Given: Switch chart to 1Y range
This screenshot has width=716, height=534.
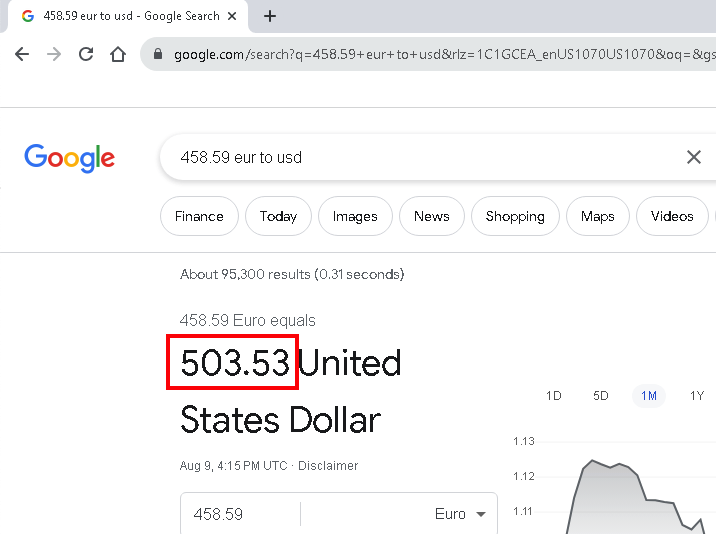Looking at the screenshot, I should pos(697,396).
